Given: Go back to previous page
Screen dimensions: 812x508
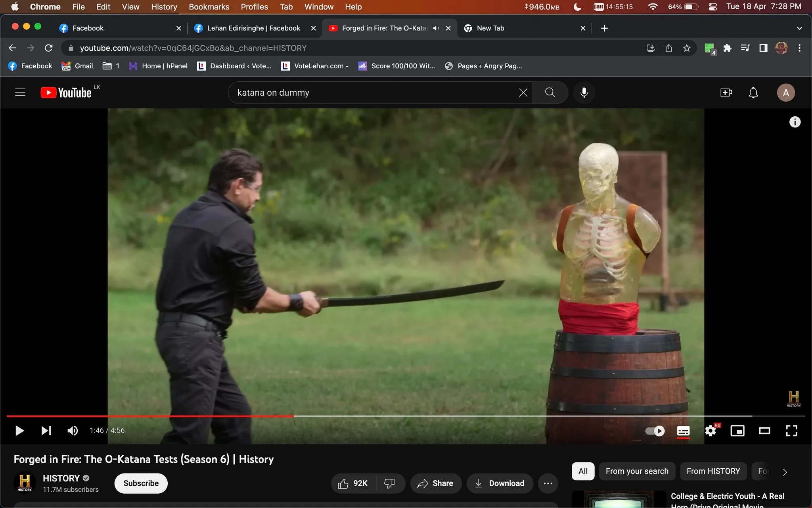Looking at the screenshot, I should pos(12,48).
